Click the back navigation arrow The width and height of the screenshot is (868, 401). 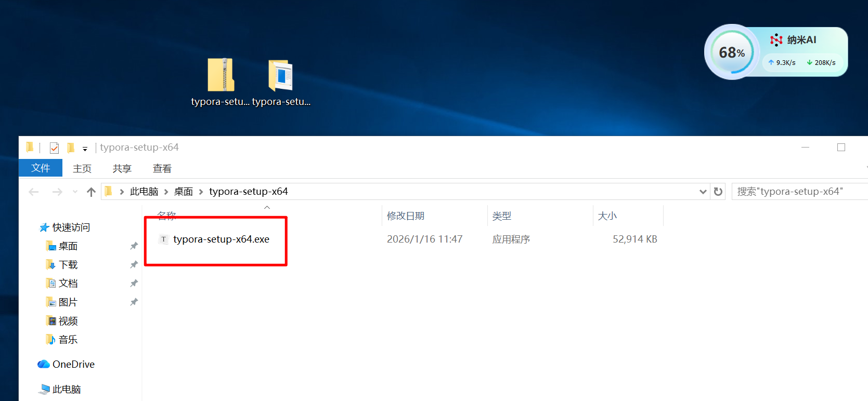tap(34, 192)
